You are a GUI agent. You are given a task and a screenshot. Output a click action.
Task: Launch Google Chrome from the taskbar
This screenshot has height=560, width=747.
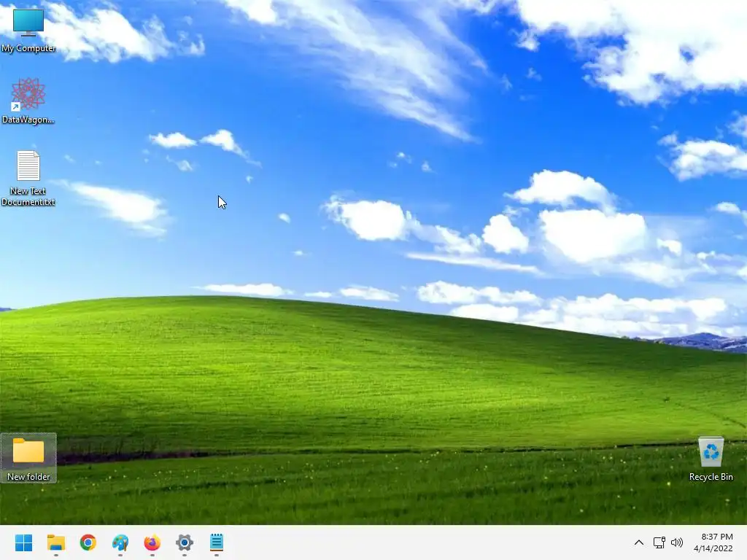88,542
